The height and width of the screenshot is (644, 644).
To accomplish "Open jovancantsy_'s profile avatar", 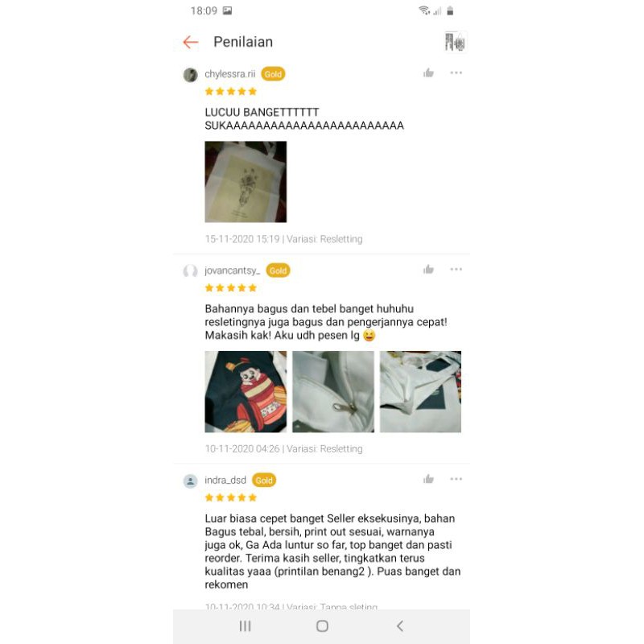I will (x=191, y=271).
